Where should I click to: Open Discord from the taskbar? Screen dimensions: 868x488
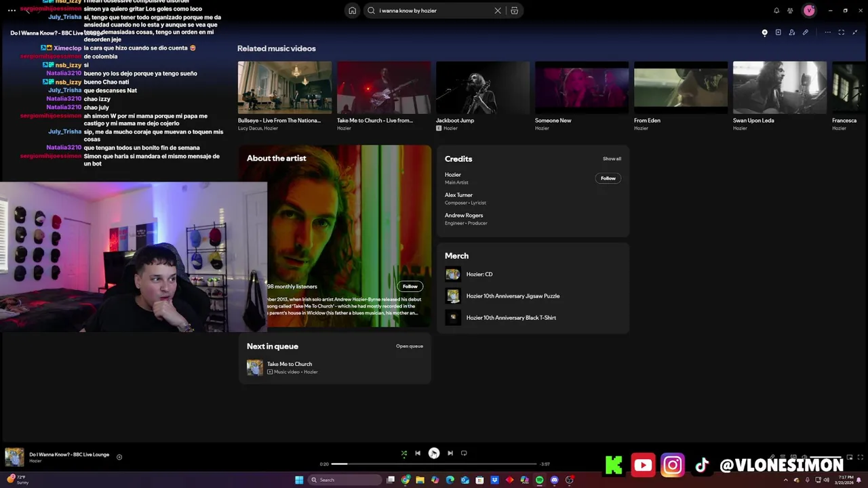[x=555, y=480]
